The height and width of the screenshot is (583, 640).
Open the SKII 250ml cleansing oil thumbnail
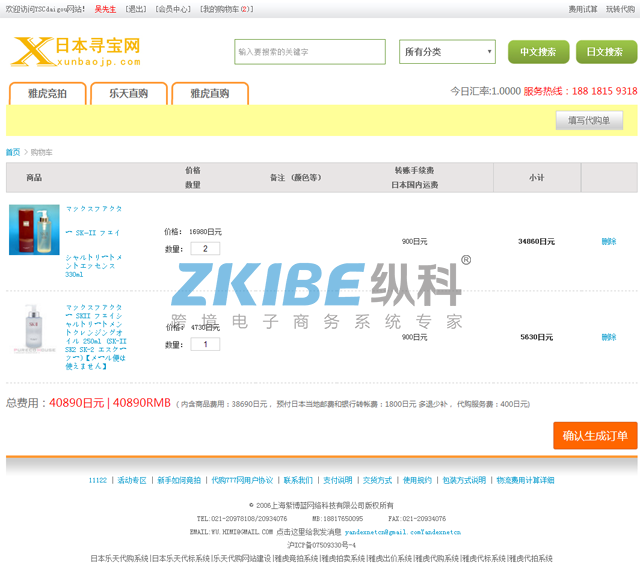pos(33,329)
